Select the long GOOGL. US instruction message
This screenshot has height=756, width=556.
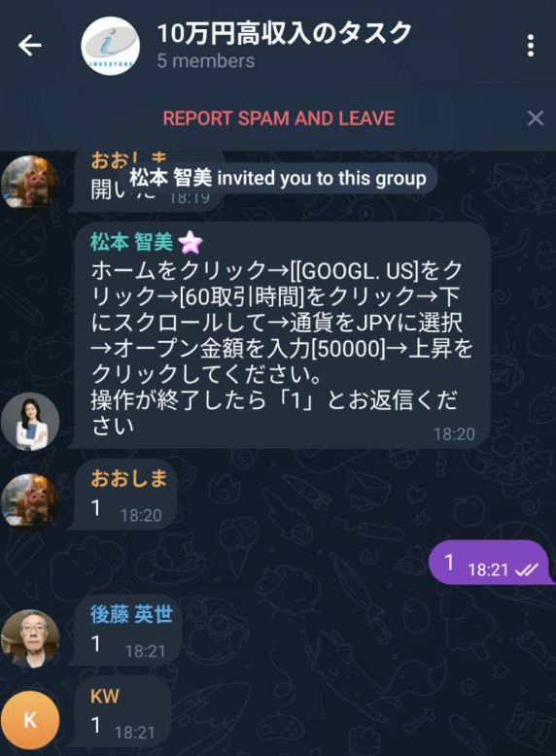point(281,335)
